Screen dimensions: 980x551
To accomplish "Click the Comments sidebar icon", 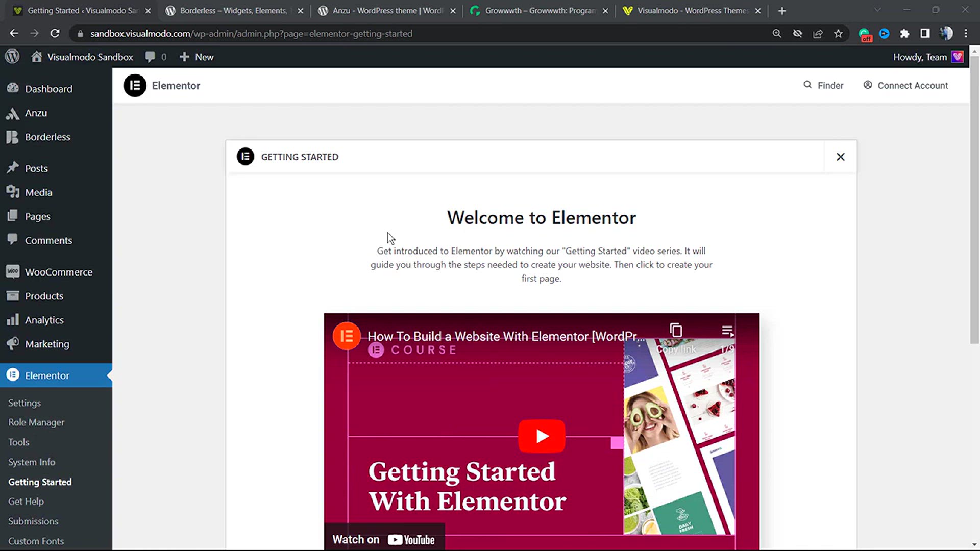I will (x=13, y=239).
